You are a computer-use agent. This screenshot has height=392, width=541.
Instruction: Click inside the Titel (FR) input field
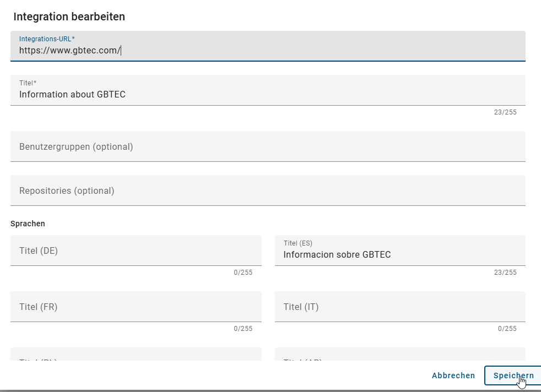[x=136, y=307]
